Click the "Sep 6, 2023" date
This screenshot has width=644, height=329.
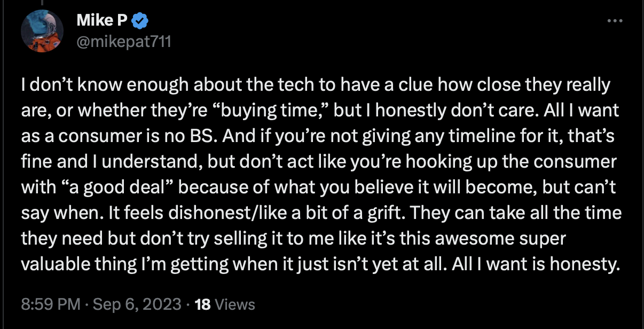pyautogui.click(x=137, y=304)
